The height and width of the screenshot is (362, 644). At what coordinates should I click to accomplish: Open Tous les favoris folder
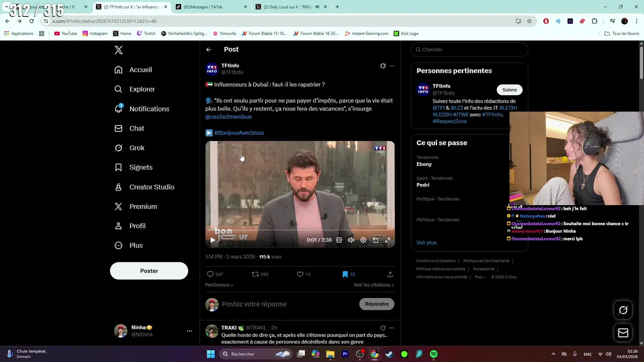pos(621,34)
